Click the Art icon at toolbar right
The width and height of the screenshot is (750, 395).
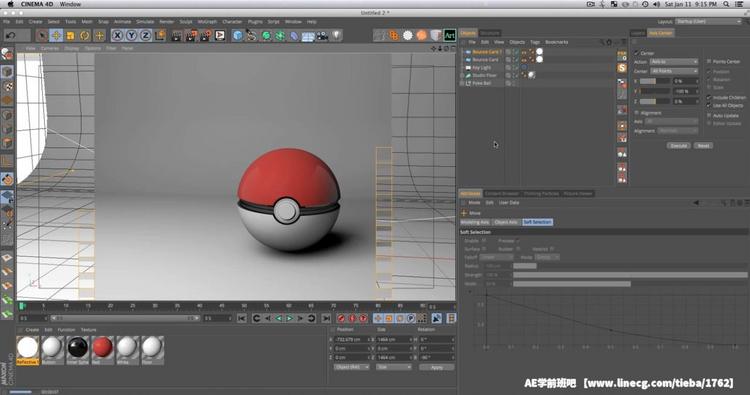(450, 35)
